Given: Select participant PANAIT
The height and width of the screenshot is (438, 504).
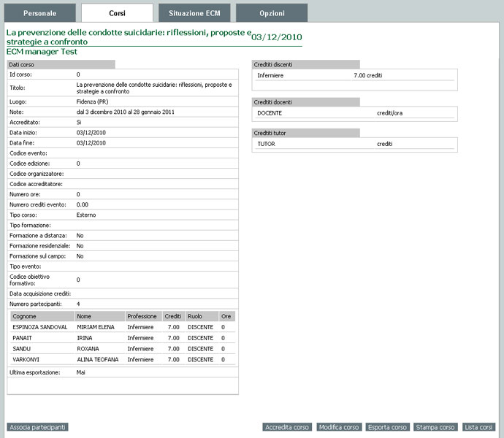Looking at the screenshot, I should (22, 338).
